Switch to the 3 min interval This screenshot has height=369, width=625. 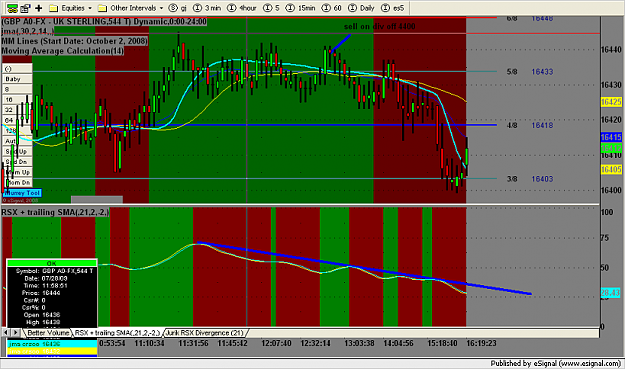click(x=207, y=8)
